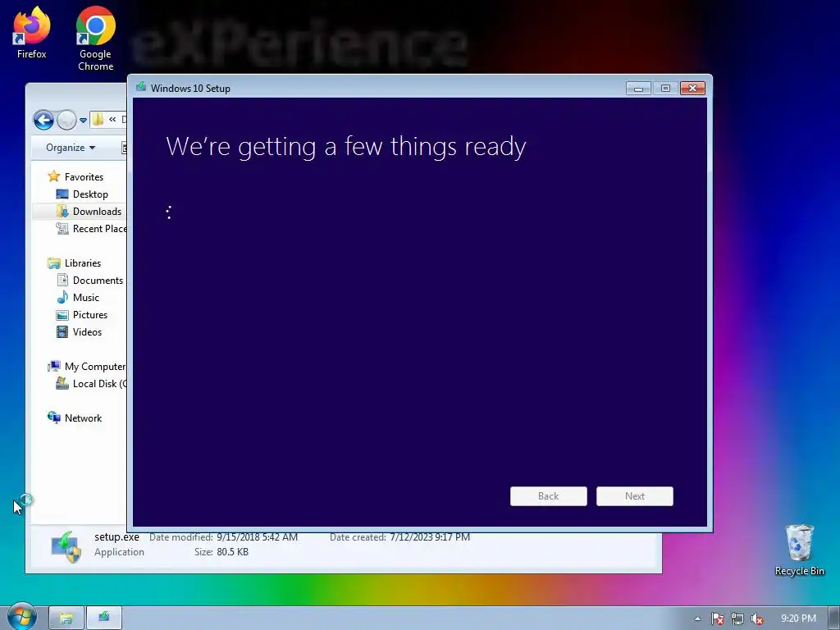Open the Videos library
This screenshot has width=840, height=630.
click(x=79, y=331)
